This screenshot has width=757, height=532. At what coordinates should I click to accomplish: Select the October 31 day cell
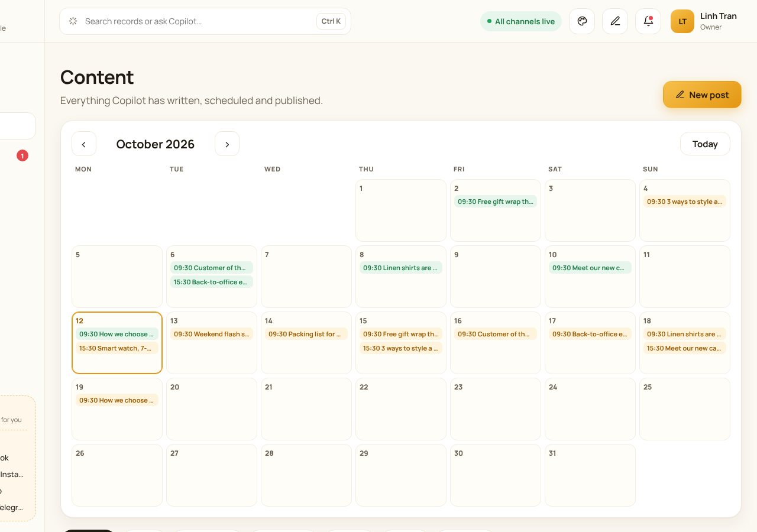[590, 475]
